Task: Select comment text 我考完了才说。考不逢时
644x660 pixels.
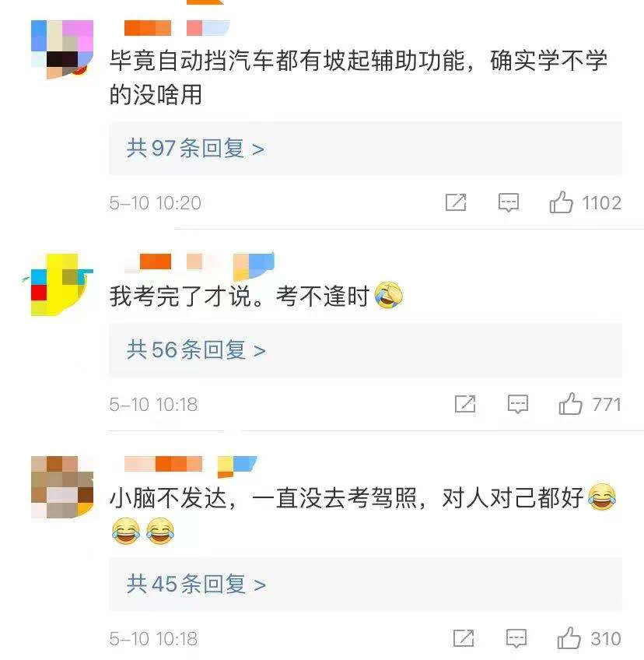Action: 240,296
